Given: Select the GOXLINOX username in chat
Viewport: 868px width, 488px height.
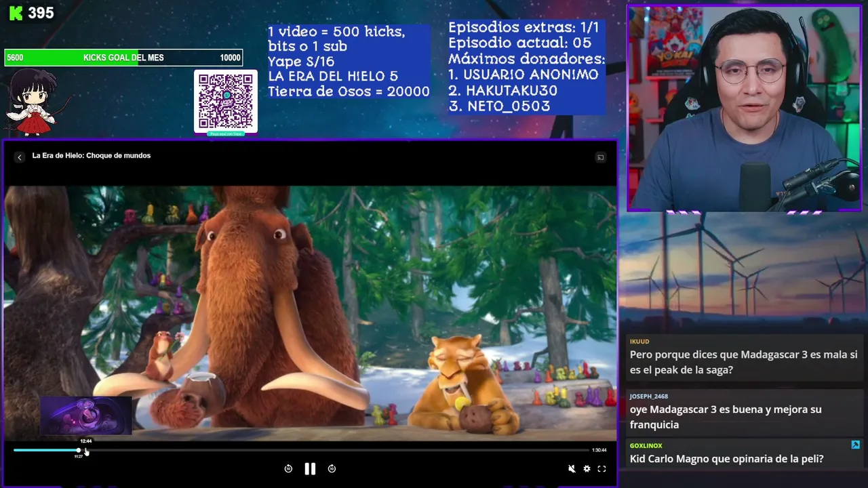Looking at the screenshot, I should 646,446.
